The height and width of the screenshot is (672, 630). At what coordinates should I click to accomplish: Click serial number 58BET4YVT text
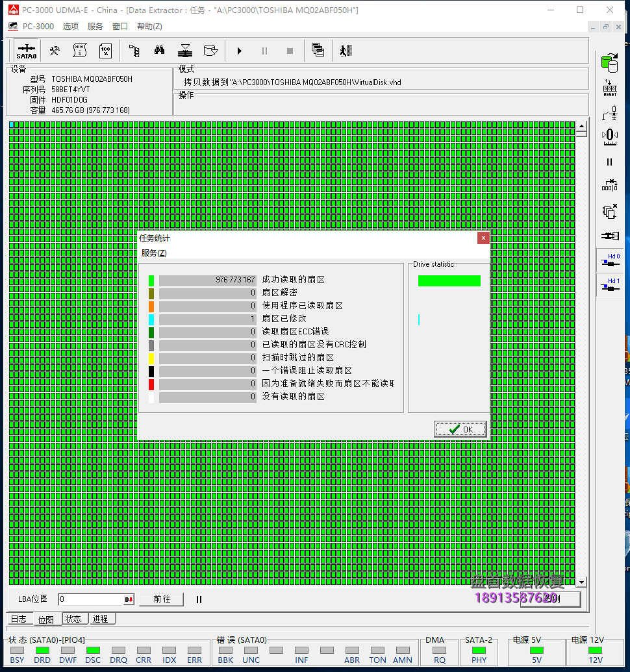[71, 90]
